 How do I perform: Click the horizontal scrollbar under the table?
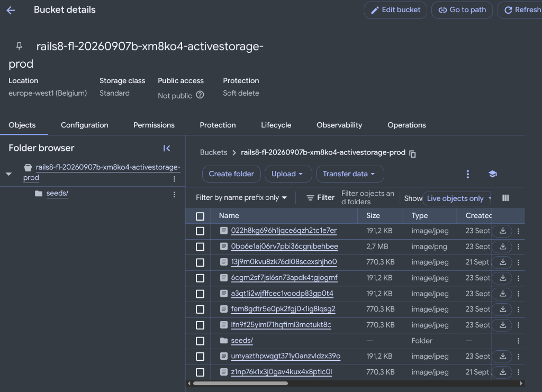[x=241, y=383]
